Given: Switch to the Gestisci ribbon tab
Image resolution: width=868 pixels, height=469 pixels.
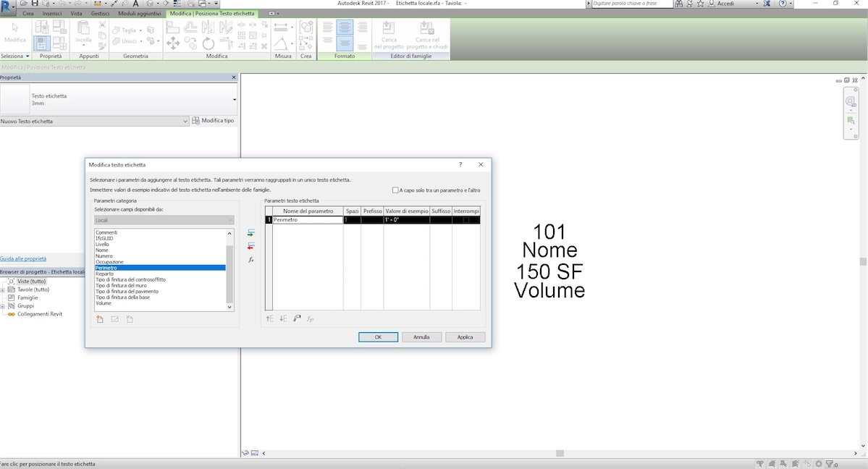Looking at the screenshot, I should 99,13.
